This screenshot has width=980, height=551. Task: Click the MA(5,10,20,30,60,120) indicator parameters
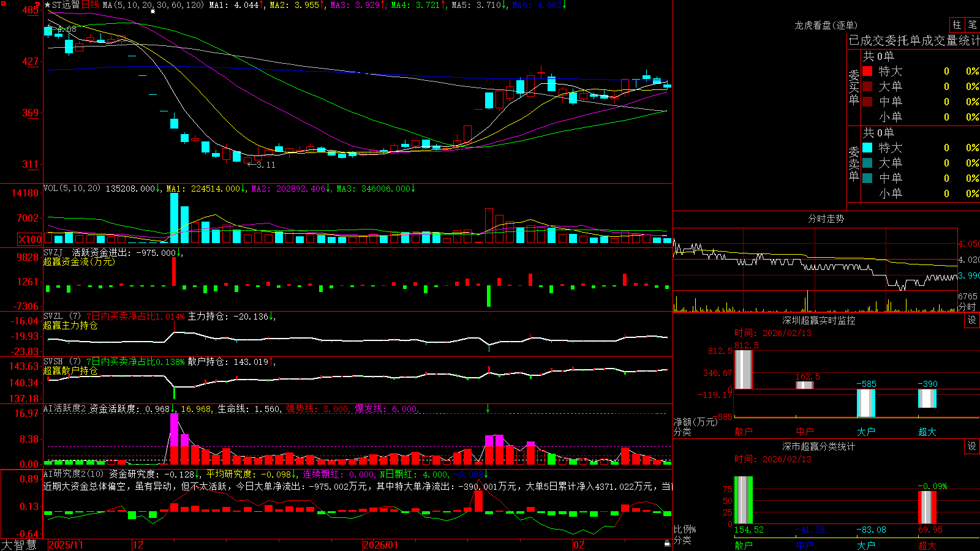[153, 5]
